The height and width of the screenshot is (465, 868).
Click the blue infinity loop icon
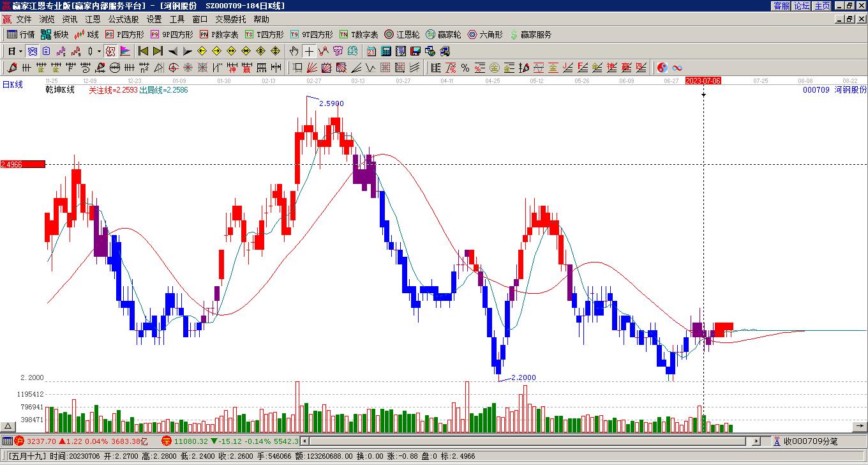[677, 68]
